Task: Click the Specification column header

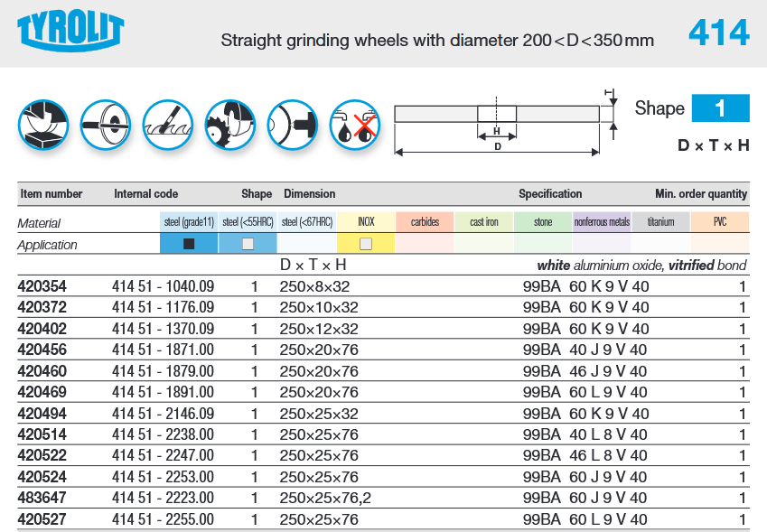Action: click(550, 194)
